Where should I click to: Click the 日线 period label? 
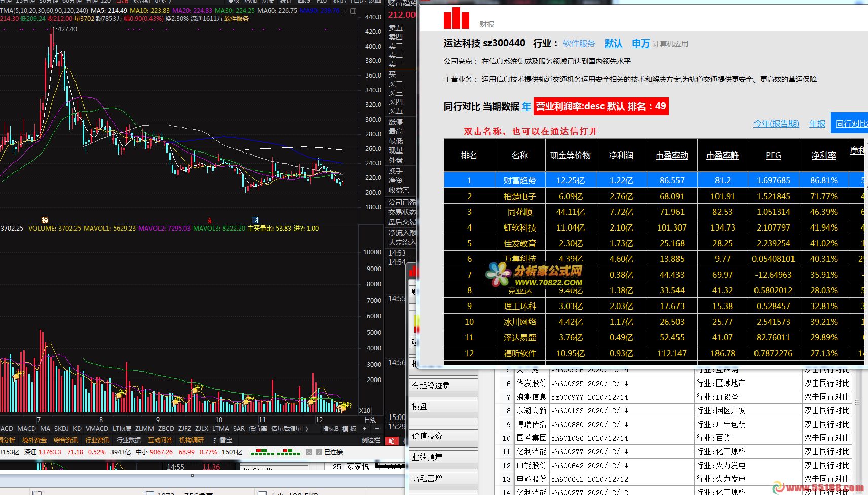[x=371, y=420]
